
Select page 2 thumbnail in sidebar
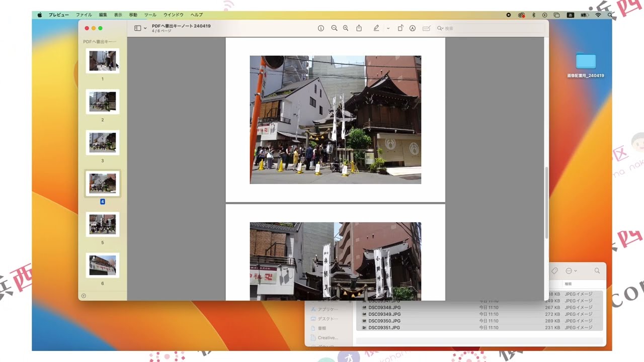pos(103,102)
